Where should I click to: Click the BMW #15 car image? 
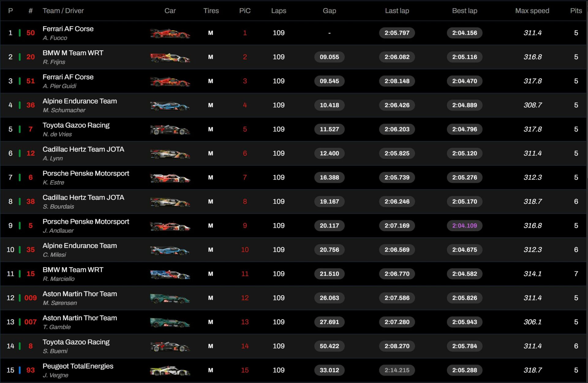(170, 274)
